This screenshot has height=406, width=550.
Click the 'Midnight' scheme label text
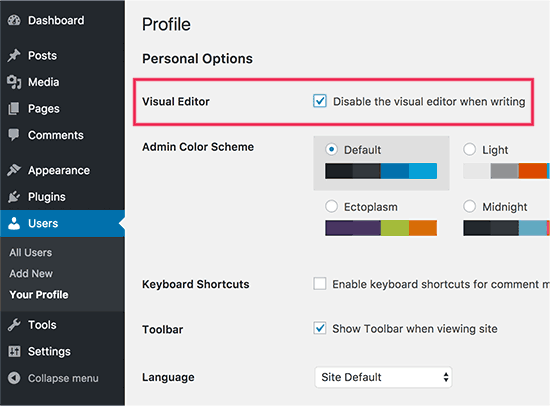pos(505,207)
